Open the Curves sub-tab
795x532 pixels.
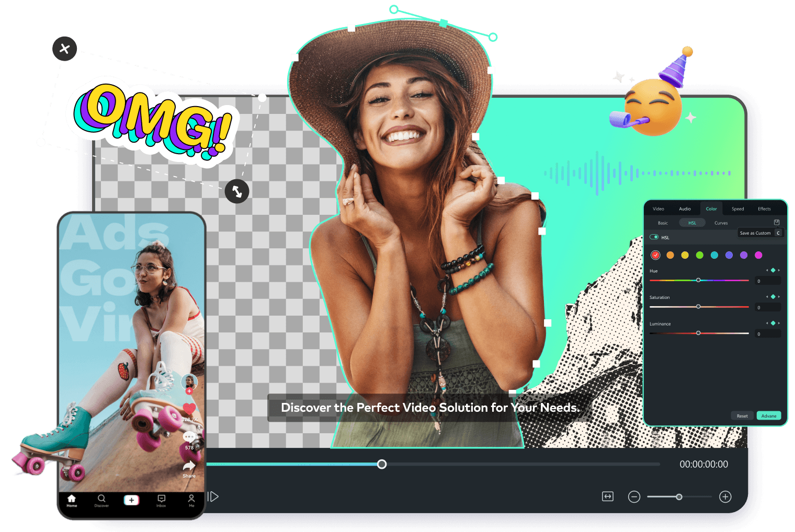[721, 223]
